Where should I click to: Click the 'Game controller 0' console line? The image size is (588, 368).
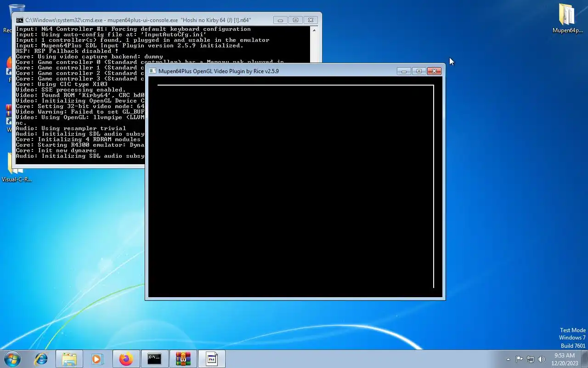click(149, 62)
